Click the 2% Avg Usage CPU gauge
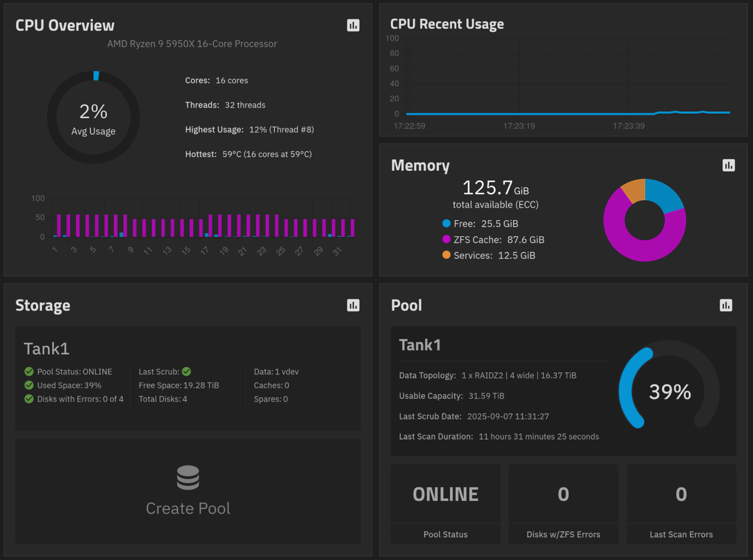753x560 pixels. tap(93, 118)
